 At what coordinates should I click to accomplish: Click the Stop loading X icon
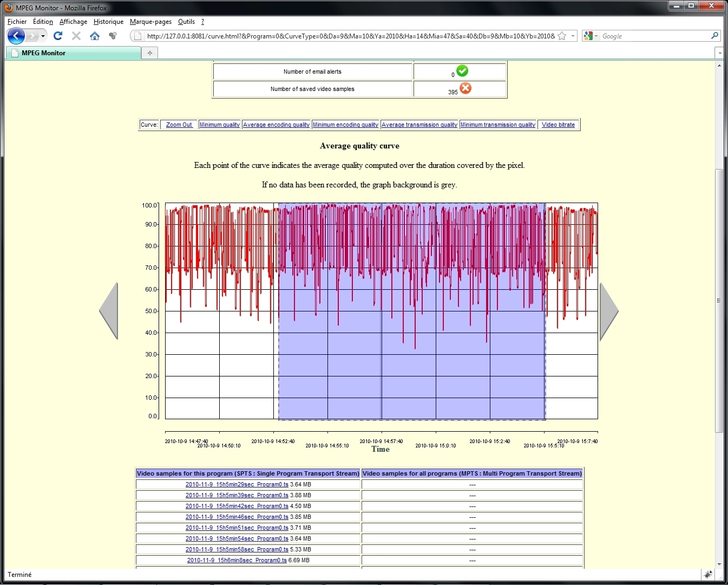coord(76,36)
